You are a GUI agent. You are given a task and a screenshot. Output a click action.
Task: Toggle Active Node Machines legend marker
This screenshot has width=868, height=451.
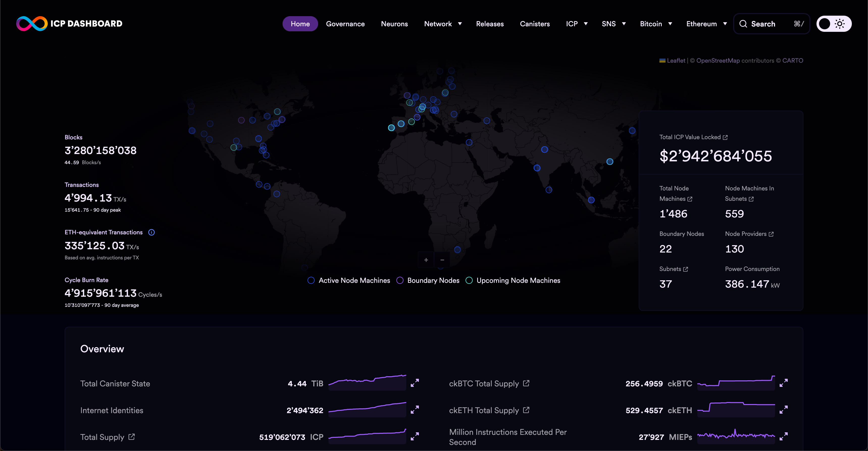pyautogui.click(x=311, y=281)
